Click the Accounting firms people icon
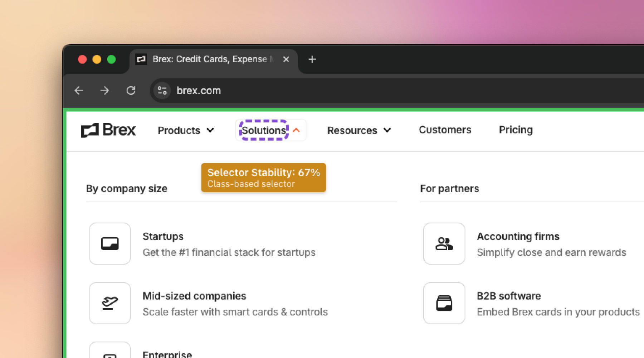This screenshot has height=358, width=644. tap(444, 244)
